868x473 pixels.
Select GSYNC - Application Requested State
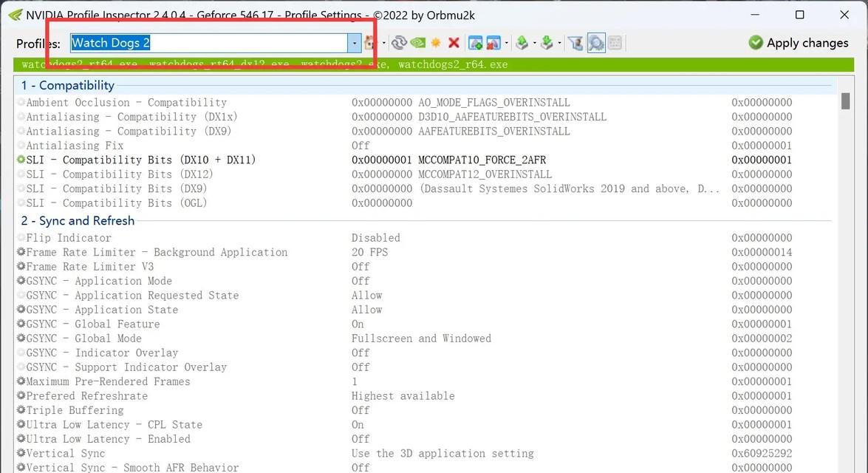(x=132, y=296)
